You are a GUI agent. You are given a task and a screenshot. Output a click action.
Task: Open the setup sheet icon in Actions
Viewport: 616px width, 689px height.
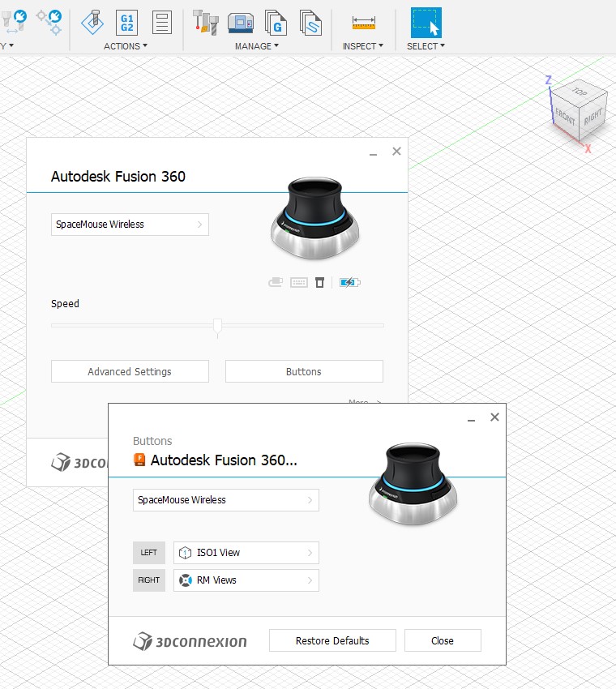point(161,23)
